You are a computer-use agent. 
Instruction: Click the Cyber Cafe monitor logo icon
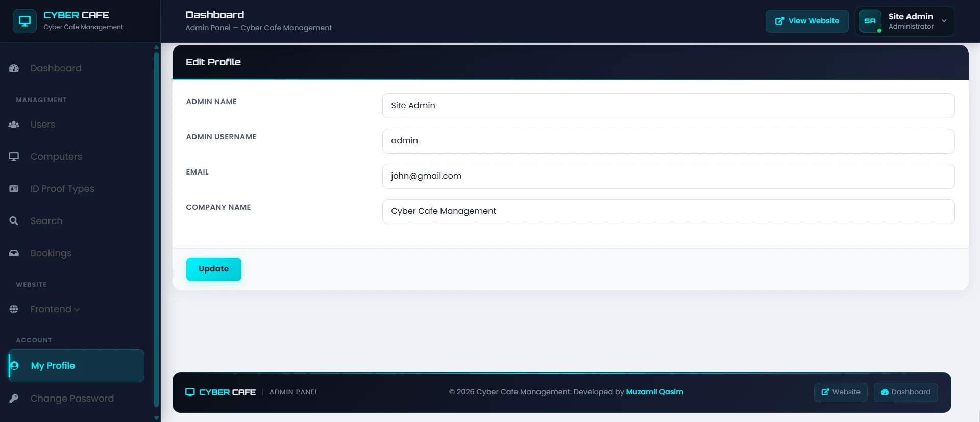click(24, 21)
